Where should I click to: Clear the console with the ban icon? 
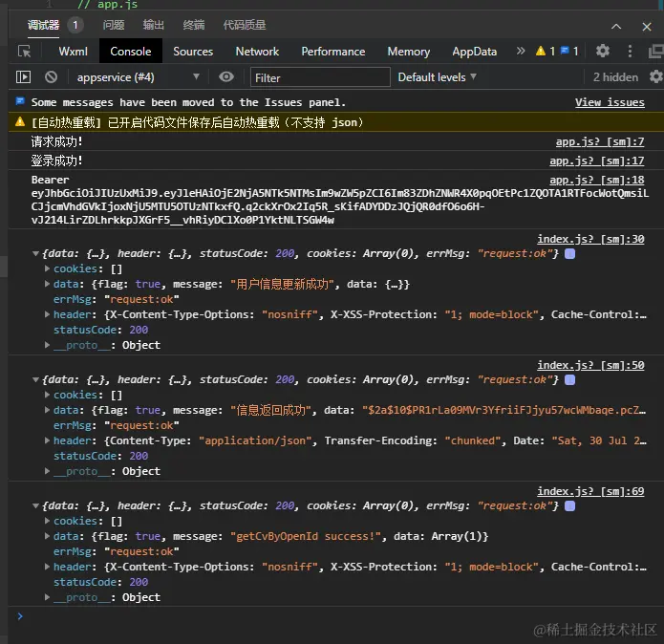[52, 77]
